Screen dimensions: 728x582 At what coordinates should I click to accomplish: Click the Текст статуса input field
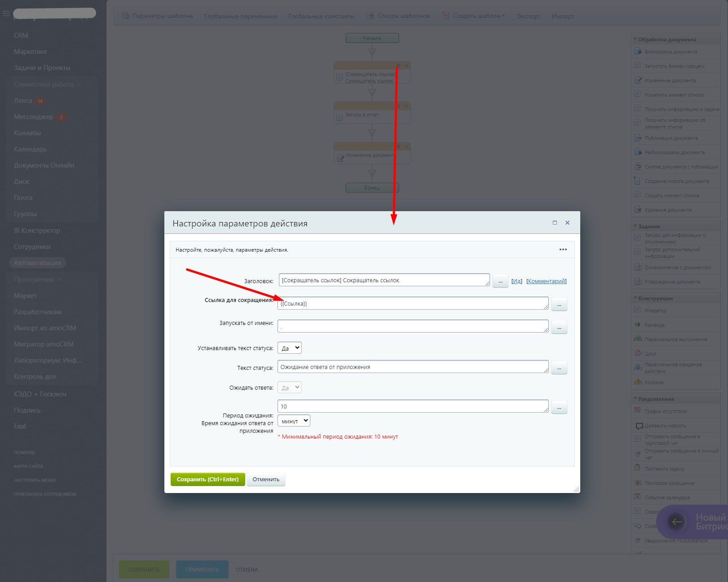pos(413,367)
